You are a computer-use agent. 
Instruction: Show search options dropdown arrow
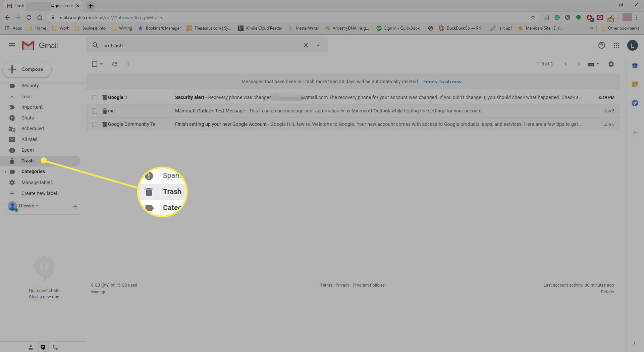click(318, 45)
